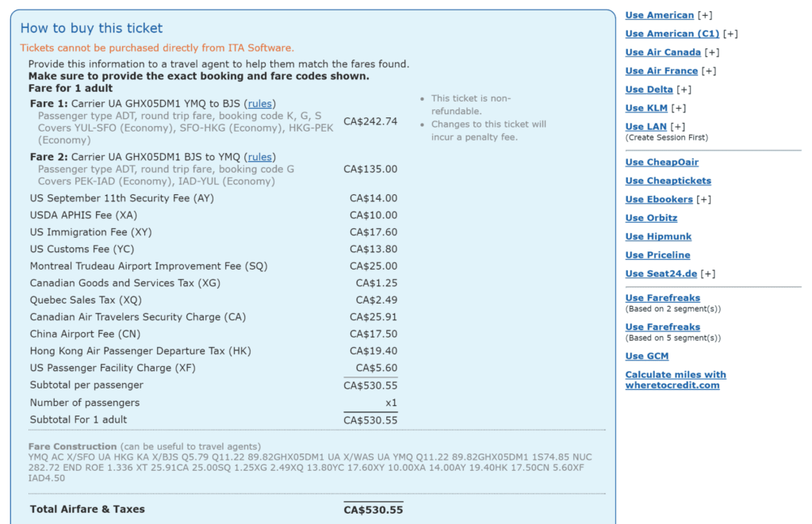This screenshot has height=524, width=812.
Task: Open Use Farefreaks based on 2 segments
Action: click(662, 297)
